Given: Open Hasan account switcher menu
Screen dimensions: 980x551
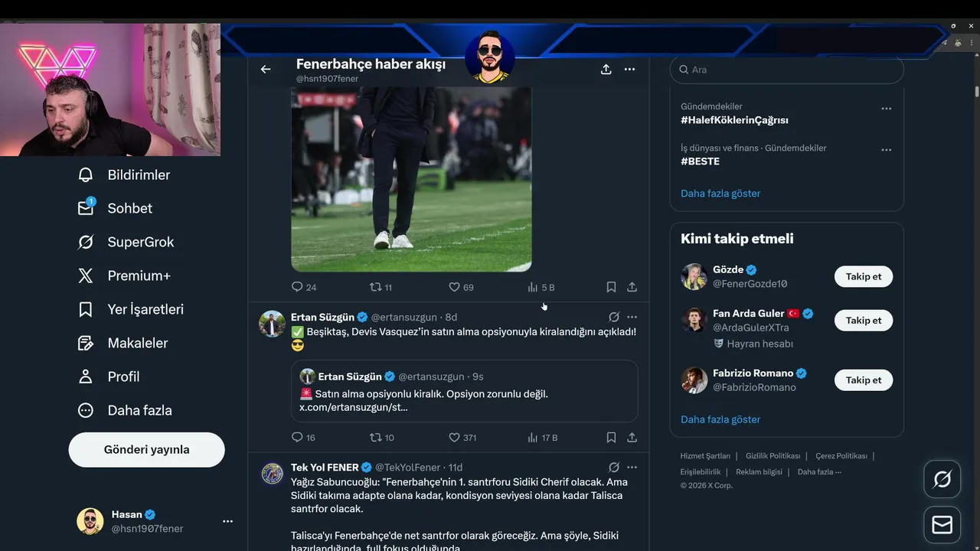Looking at the screenshot, I should pos(227,521).
